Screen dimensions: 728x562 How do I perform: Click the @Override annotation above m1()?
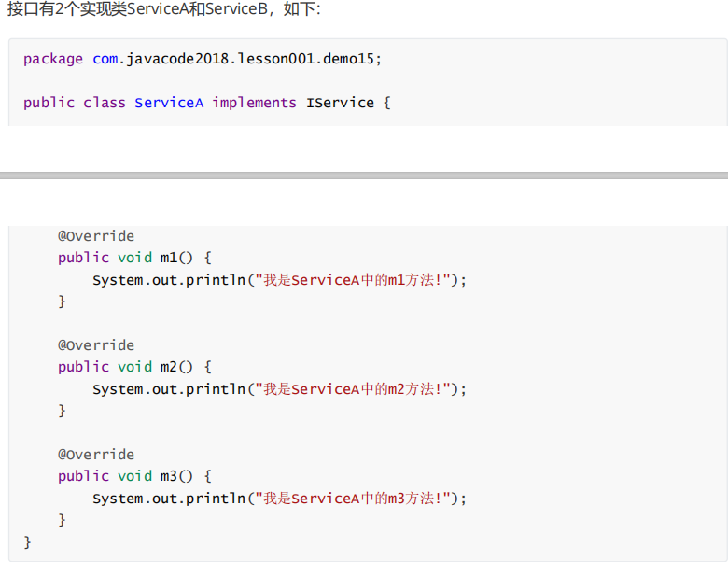tap(96, 236)
